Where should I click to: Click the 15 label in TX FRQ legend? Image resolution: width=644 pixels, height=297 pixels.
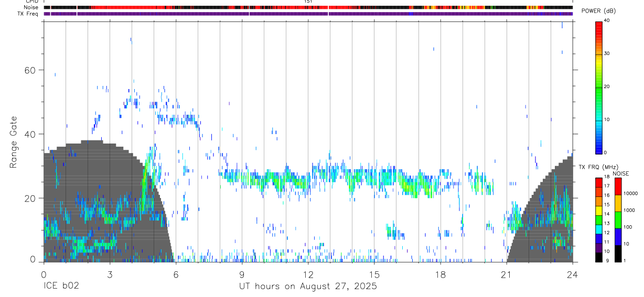pyautogui.click(x=607, y=204)
